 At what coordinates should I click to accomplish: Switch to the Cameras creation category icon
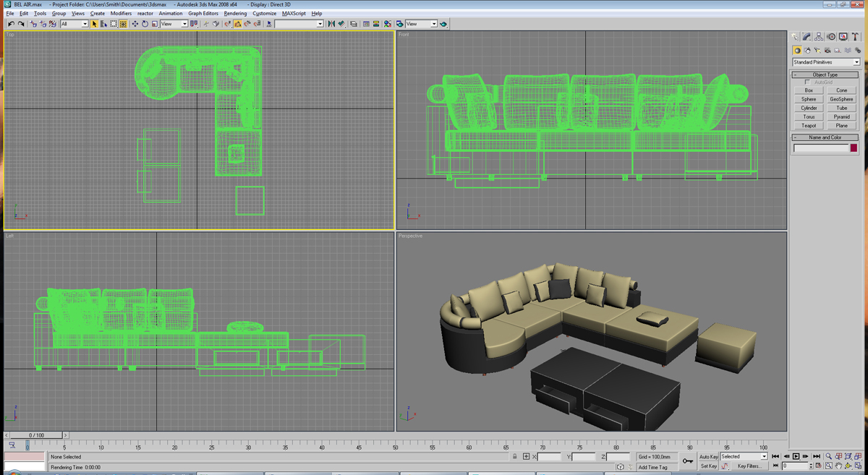point(827,51)
